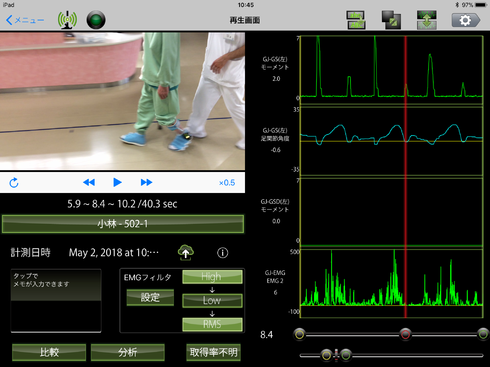Rewind the video
Image resolution: width=490 pixels, height=367 pixels.
point(89,182)
